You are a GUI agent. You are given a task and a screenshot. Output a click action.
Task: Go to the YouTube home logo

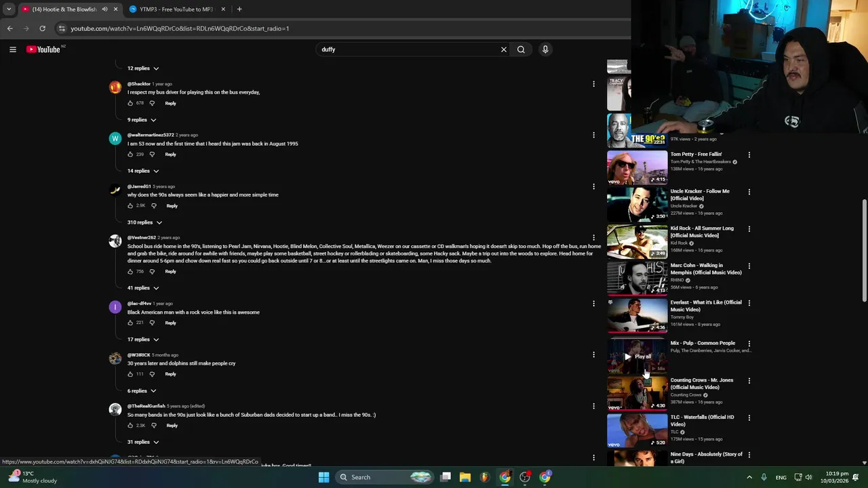43,49
